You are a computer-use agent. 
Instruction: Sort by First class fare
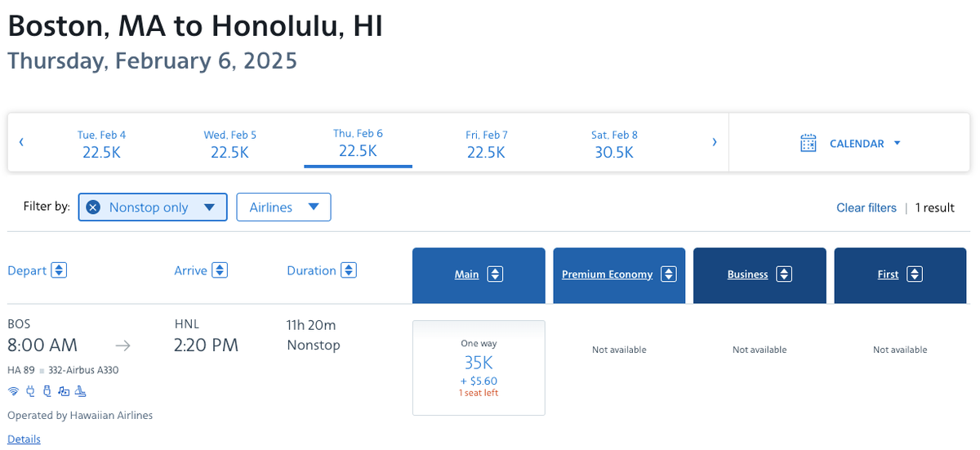coord(915,275)
